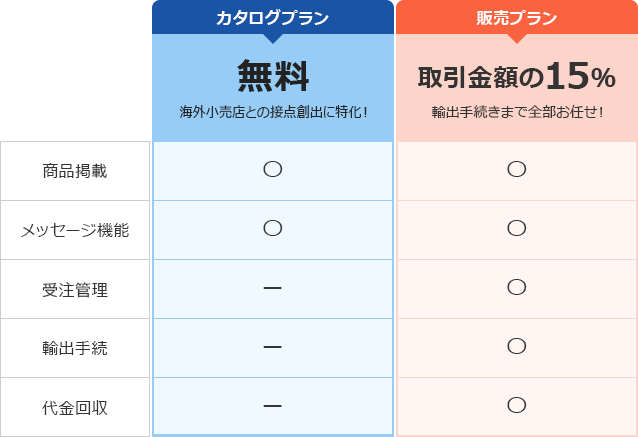Click the 商品掲載 row label

point(75,171)
